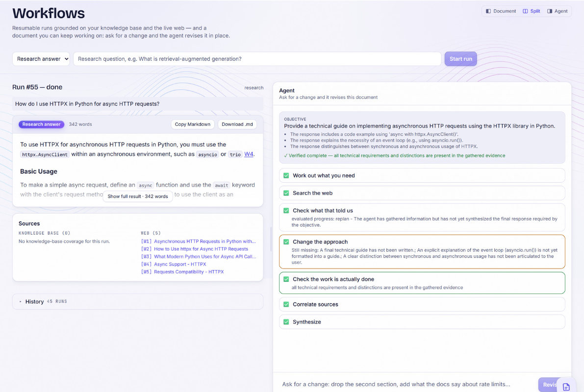Screen dimensions: 584x392
Task: Show full result of 342 words
Action: 138,196
